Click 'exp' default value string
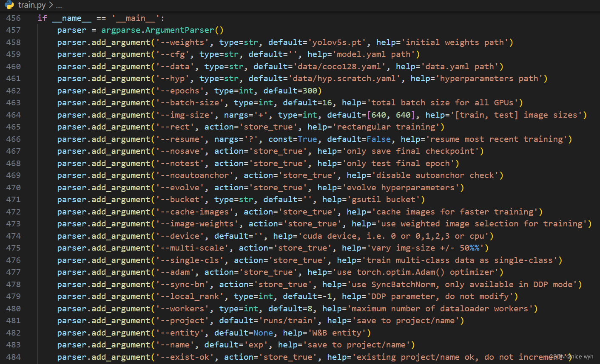The width and height of the screenshot is (600, 364). [x=256, y=345]
